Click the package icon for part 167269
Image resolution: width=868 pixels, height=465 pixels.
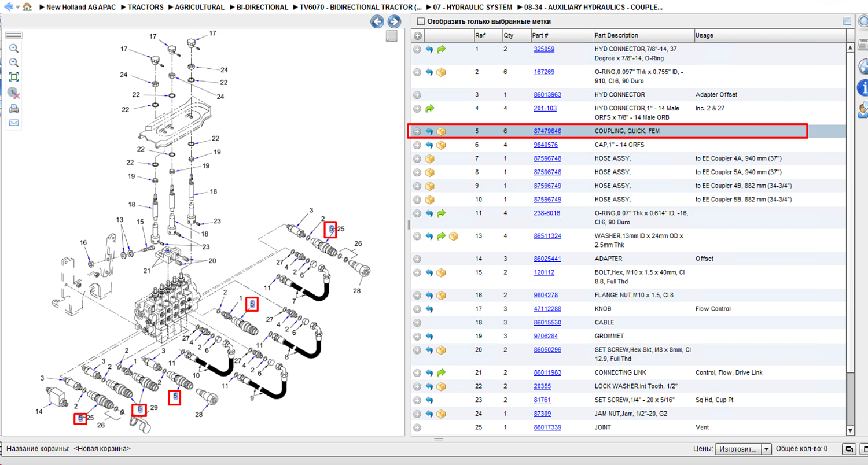click(442, 72)
